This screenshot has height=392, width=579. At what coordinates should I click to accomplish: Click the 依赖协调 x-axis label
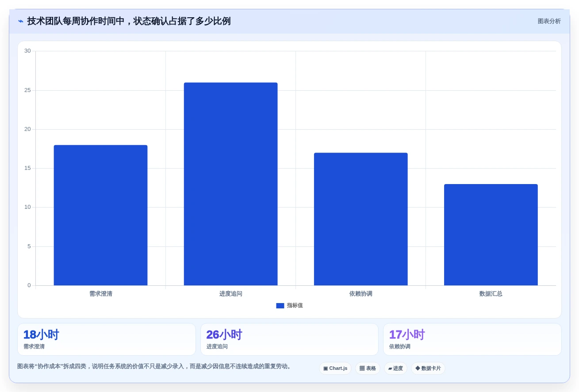[361, 294]
